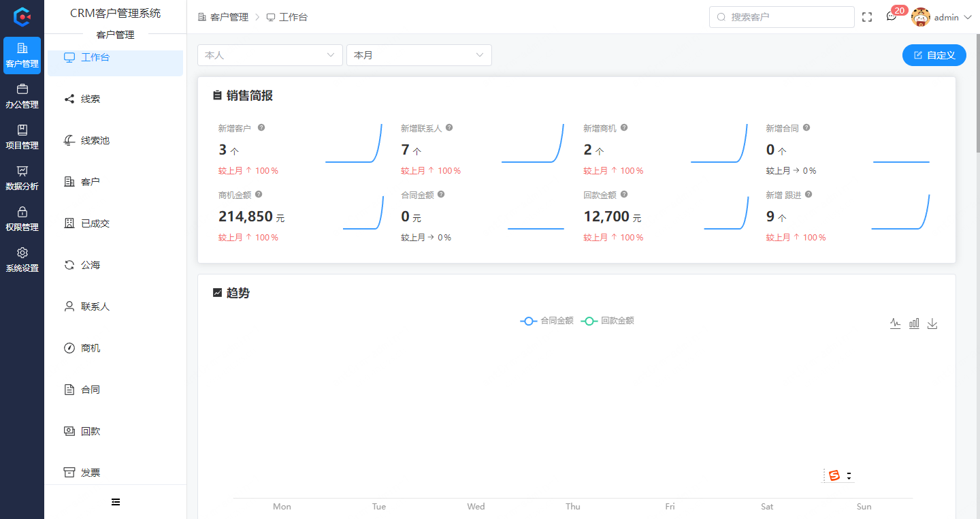Click help icon beside 合同金额
Image resolution: width=980 pixels, height=519 pixels.
pyautogui.click(x=441, y=194)
